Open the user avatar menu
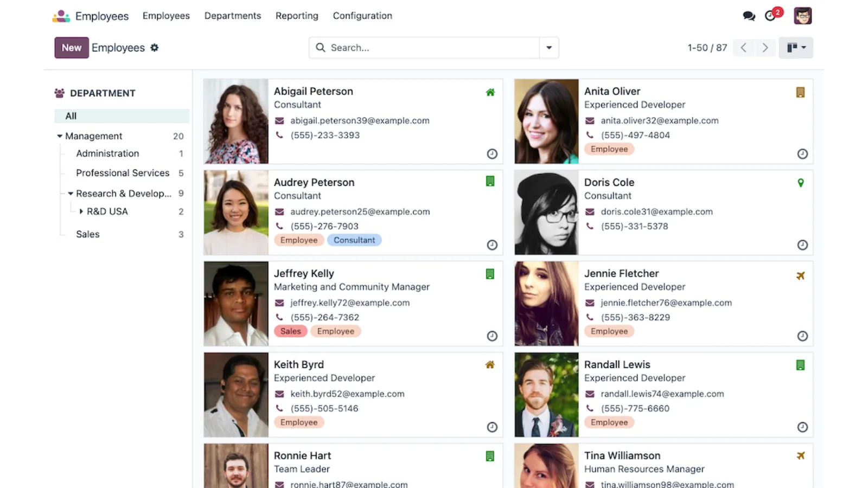The image size is (868, 488). (802, 16)
